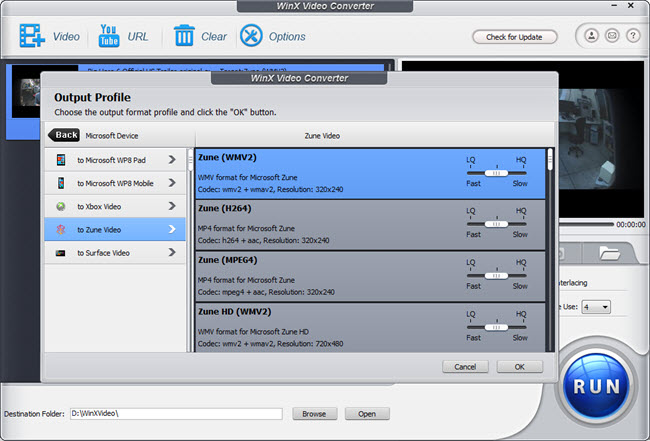
Task: Select to Zune Video category
Action: click(115, 230)
